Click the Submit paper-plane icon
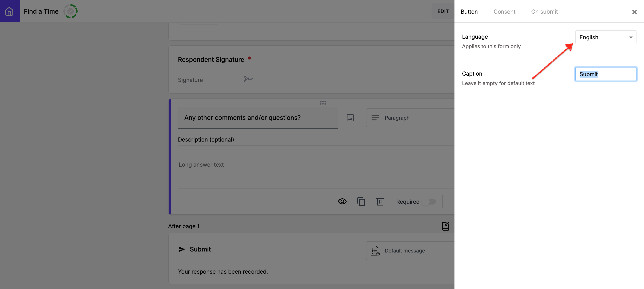The height and width of the screenshot is (289, 644). 182,249
